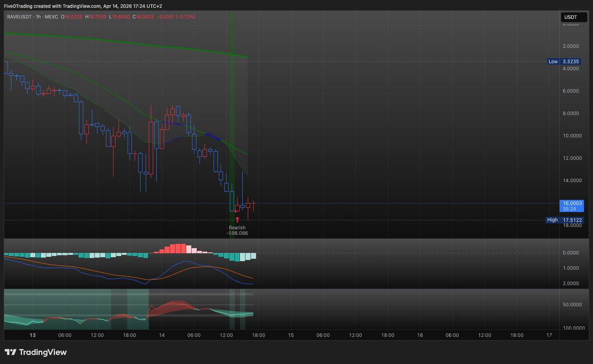Open the RAVEUSDT symbol name

click(x=20, y=16)
